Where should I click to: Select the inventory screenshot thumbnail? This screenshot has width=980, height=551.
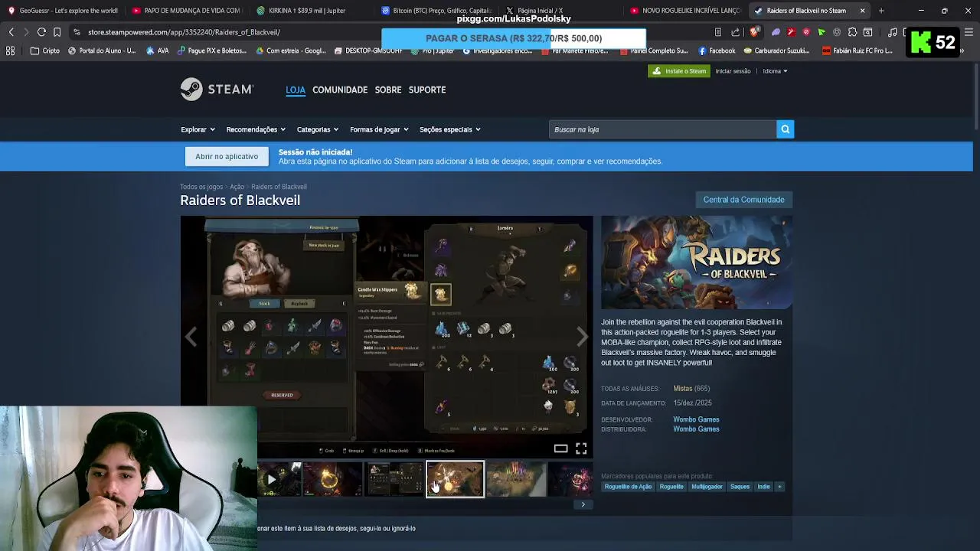tap(394, 480)
